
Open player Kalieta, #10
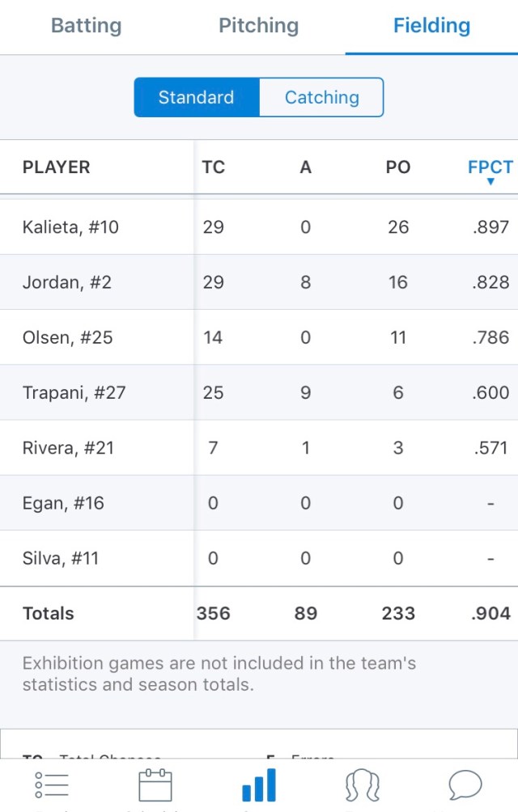(x=71, y=227)
